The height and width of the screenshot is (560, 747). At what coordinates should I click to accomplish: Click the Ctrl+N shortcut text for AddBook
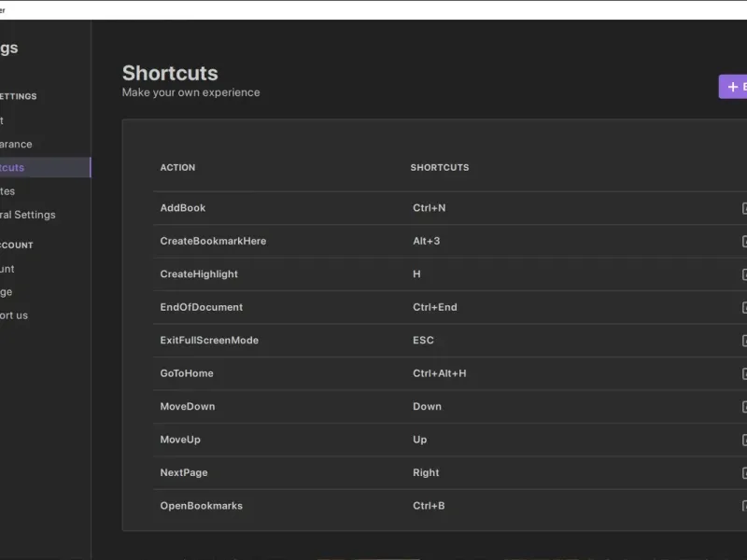(x=430, y=208)
